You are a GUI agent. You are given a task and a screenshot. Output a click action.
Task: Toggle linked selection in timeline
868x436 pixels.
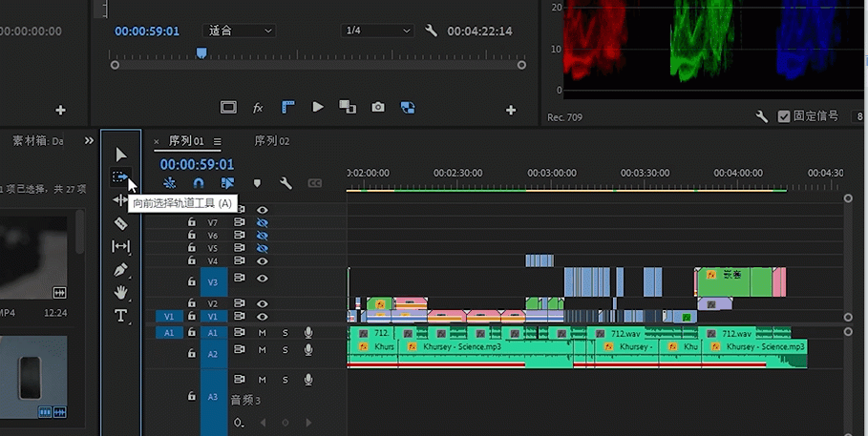227,183
